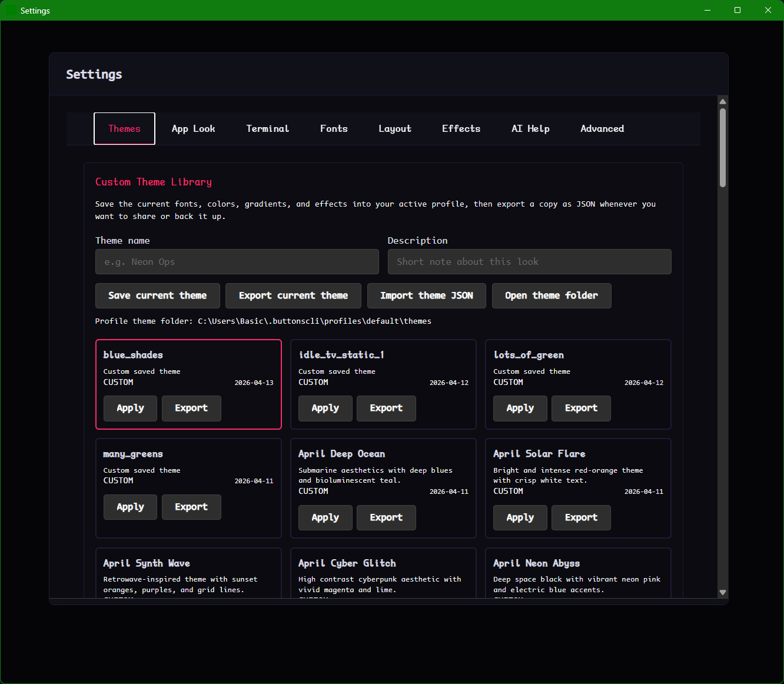Click the 2026-04-11 date on many_greens
Image resolution: width=784 pixels, height=684 pixels.
(x=254, y=481)
